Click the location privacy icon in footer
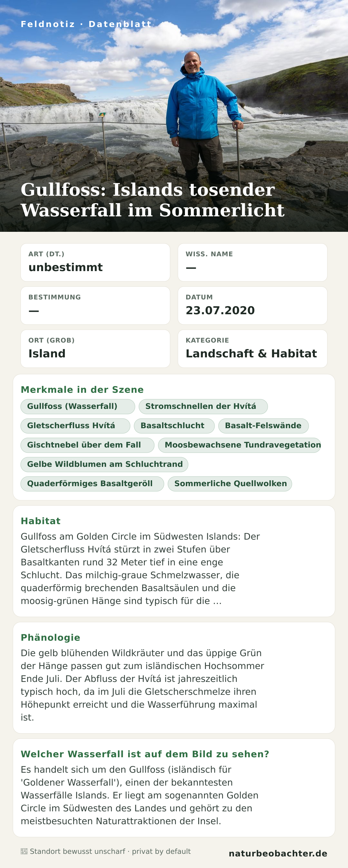Viewport: 348px width, 868px height. pyautogui.click(x=24, y=852)
